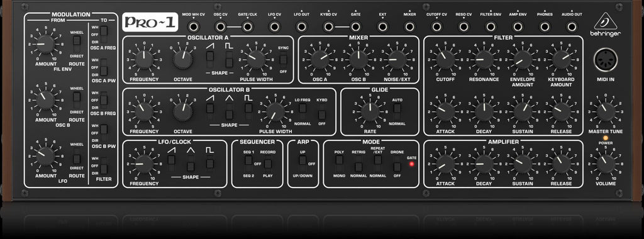
Task: Click the mixer NOISE/EXT knob
Action: pos(397,60)
